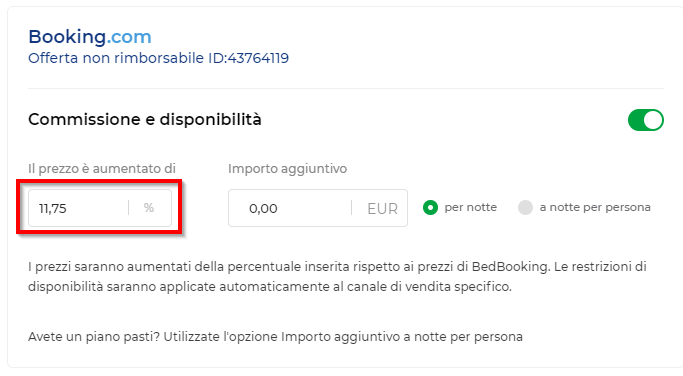Click the Il prezzo è aumentato di label
The height and width of the screenshot is (376, 683).
(102, 169)
